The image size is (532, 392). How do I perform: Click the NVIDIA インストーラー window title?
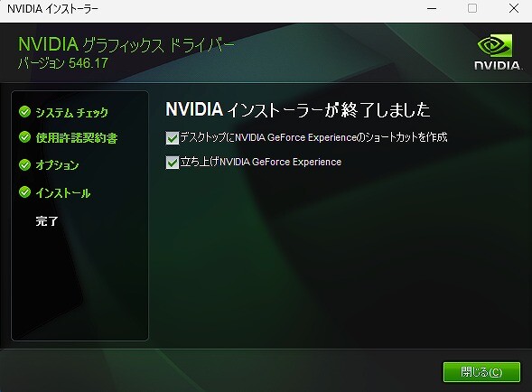pyautogui.click(x=52, y=9)
